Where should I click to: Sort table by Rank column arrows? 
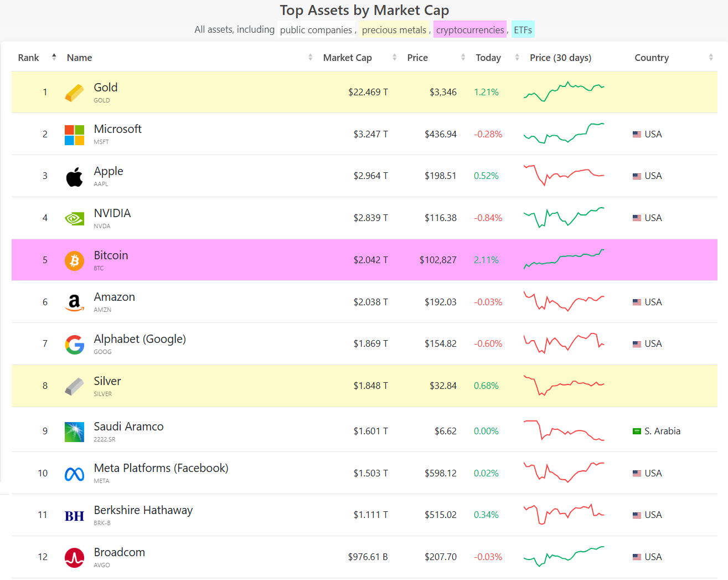tap(54, 57)
